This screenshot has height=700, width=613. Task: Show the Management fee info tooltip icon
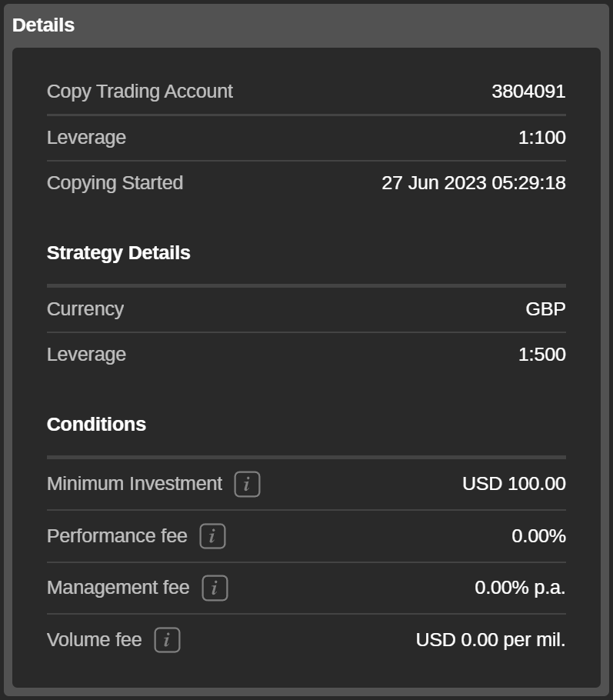pyautogui.click(x=215, y=588)
